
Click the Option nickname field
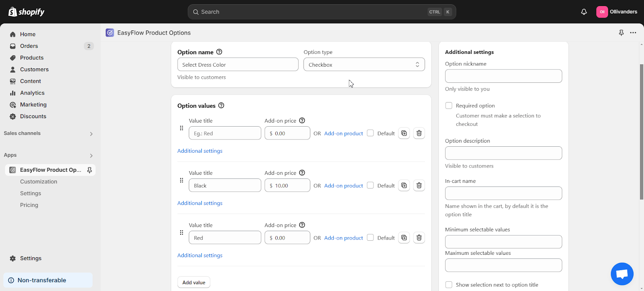[504, 76]
